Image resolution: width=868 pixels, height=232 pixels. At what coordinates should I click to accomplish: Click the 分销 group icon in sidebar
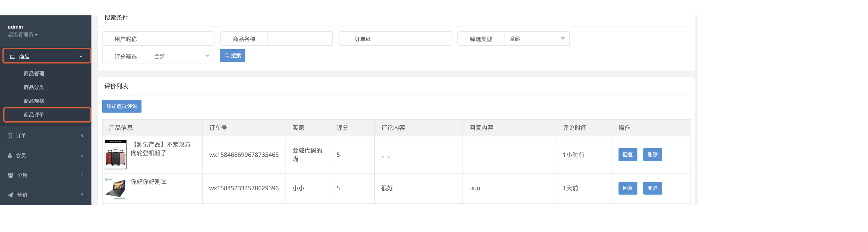10,175
